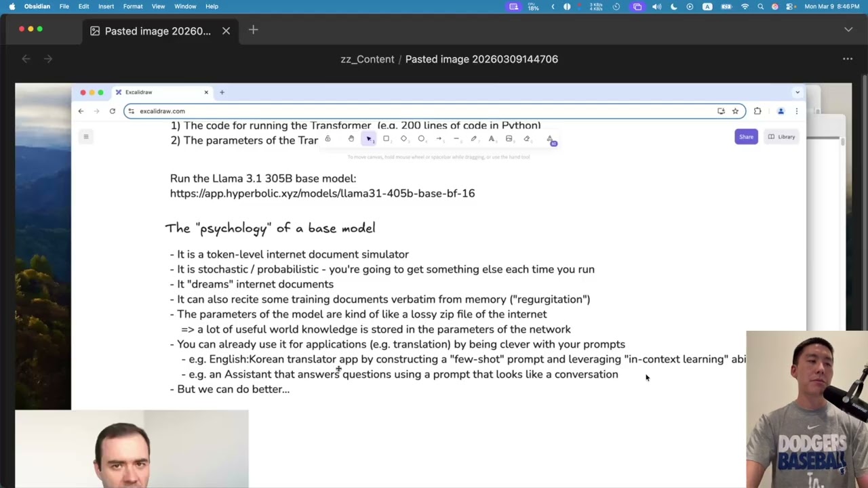
Task: Select the Eraser tool in Excalidraw
Action: point(527,139)
